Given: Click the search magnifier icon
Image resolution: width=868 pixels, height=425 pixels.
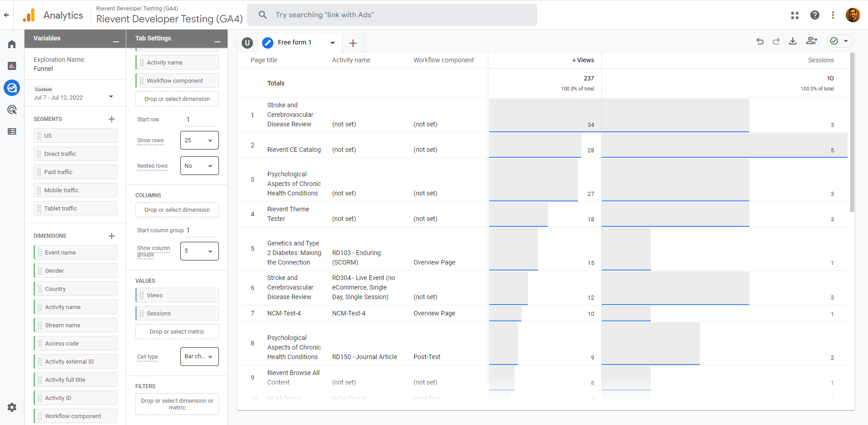Looking at the screenshot, I should tap(263, 15).
